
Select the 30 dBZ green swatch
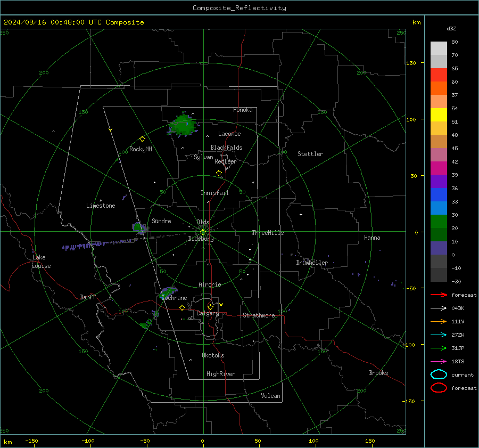pos(439,221)
